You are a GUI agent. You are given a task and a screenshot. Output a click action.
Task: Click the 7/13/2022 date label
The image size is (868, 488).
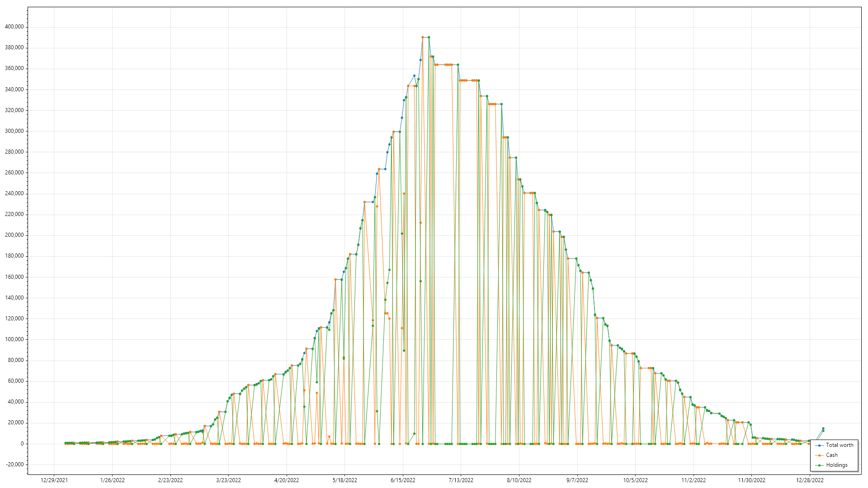click(461, 480)
